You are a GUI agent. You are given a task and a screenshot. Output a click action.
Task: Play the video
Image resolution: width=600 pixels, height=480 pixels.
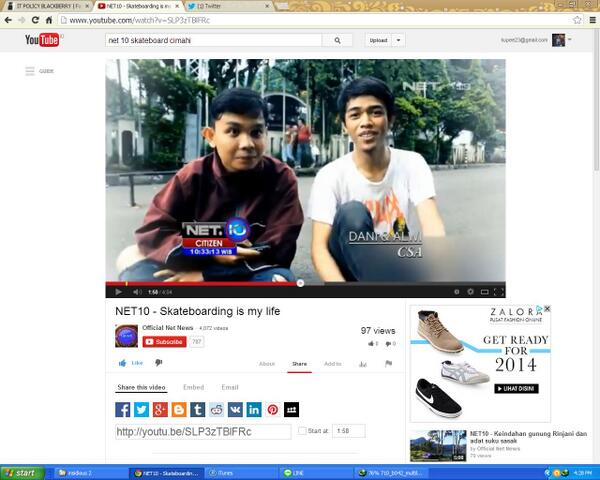coord(118,292)
